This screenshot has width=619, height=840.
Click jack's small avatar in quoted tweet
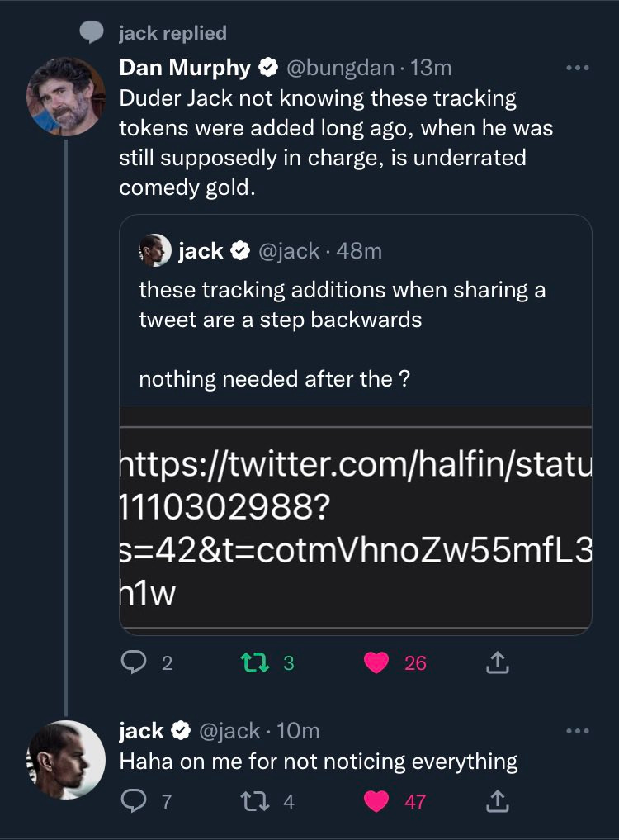[155, 251]
